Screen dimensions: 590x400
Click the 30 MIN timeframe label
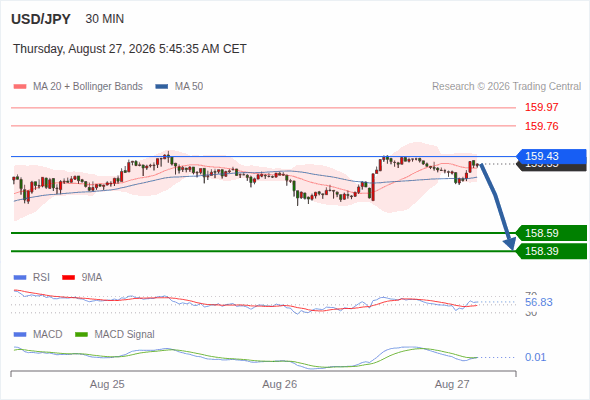(x=105, y=19)
